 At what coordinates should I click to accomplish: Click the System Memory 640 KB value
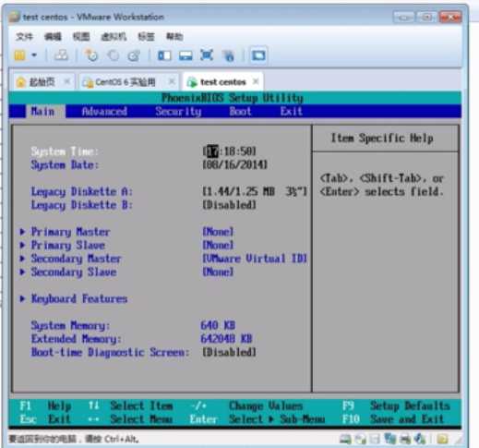pyautogui.click(x=218, y=325)
